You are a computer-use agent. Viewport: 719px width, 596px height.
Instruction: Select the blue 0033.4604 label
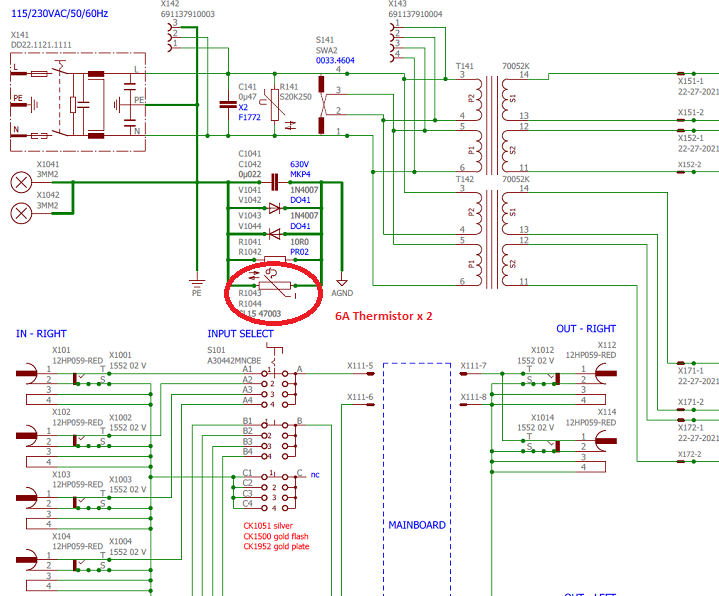[x=335, y=60]
